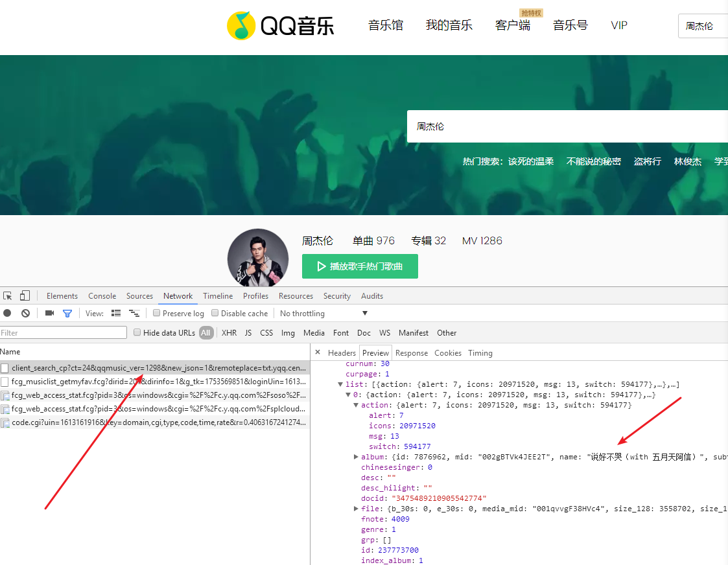Show the Timing tab
Viewport: 728px width, 565px height.
pyautogui.click(x=480, y=353)
